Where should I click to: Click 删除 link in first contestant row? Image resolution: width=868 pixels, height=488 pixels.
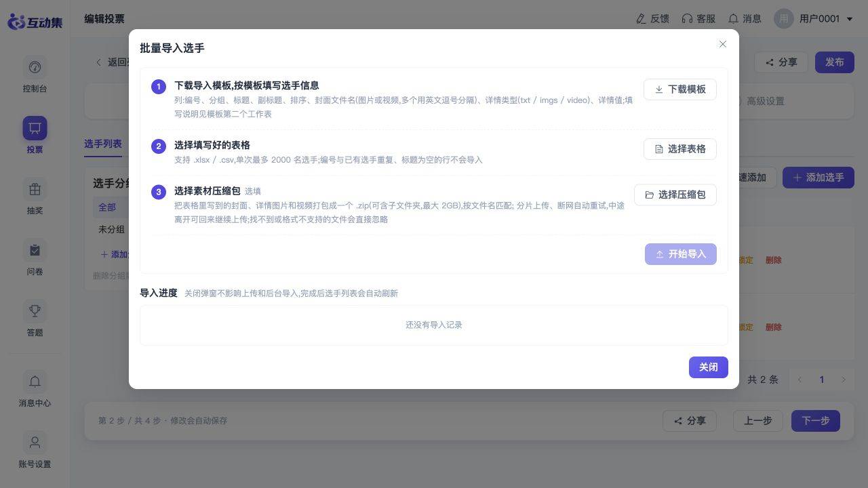click(x=774, y=260)
